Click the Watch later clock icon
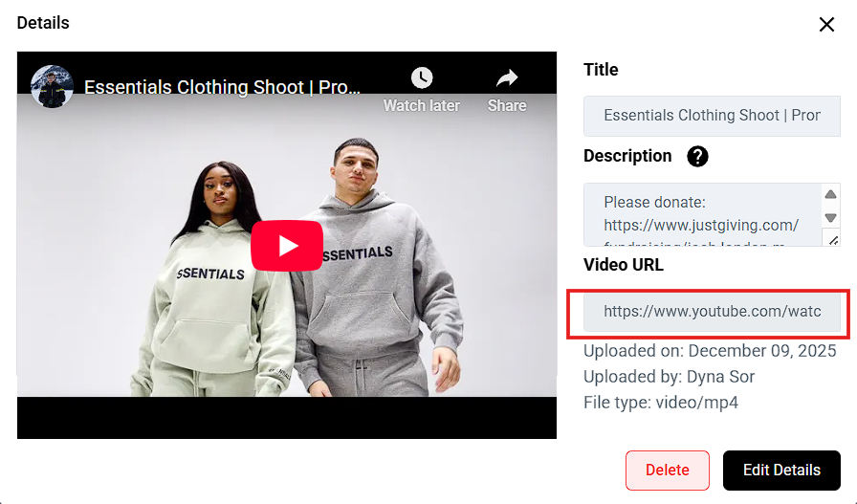The height and width of the screenshot is (504, 857). 422,77
